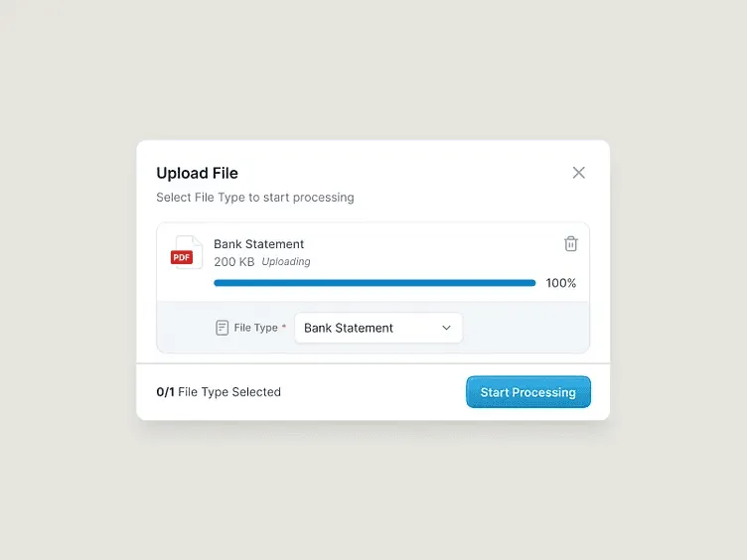The height and width of the screenshot is (560, 747).
Task: Click the Start Processing button
Action: tap(528, 392)
